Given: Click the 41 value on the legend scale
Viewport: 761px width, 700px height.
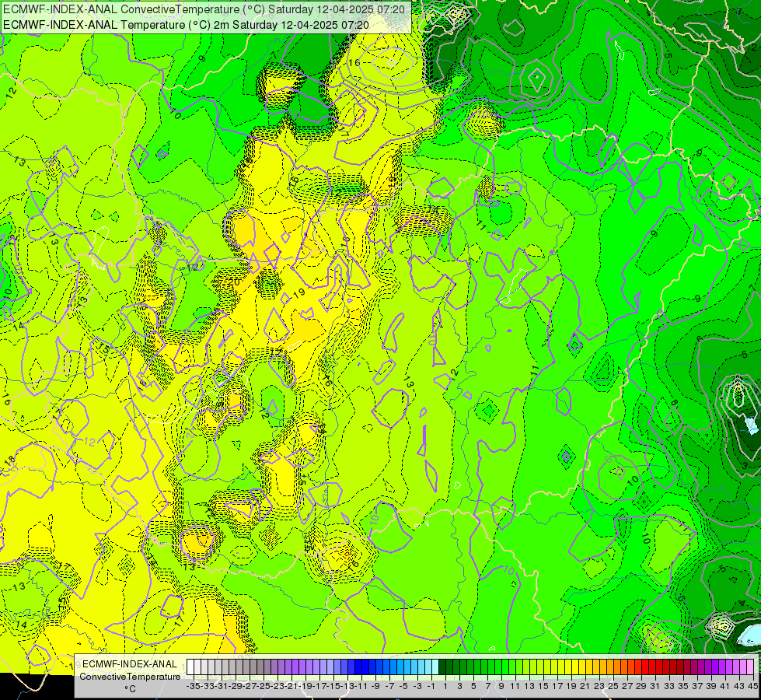Looking at the screenshot, I should (725, 686).
